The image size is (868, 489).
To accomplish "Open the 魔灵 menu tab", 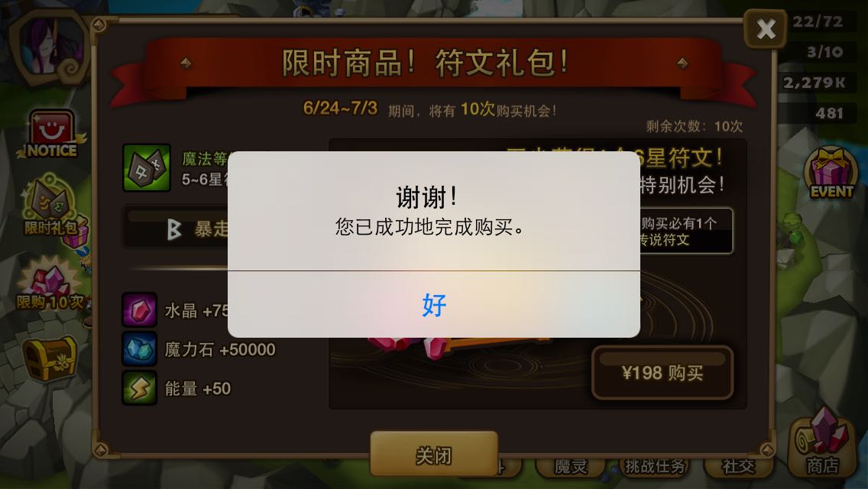I will pos(570,466).
